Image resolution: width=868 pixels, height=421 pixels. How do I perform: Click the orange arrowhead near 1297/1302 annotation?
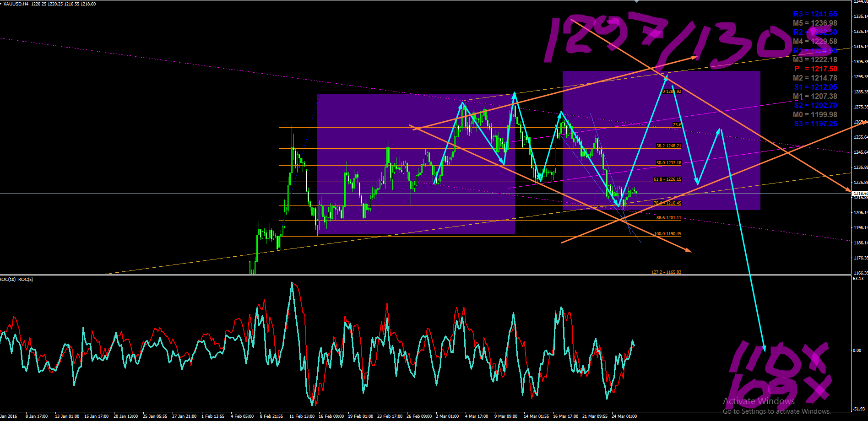(694, 58)
